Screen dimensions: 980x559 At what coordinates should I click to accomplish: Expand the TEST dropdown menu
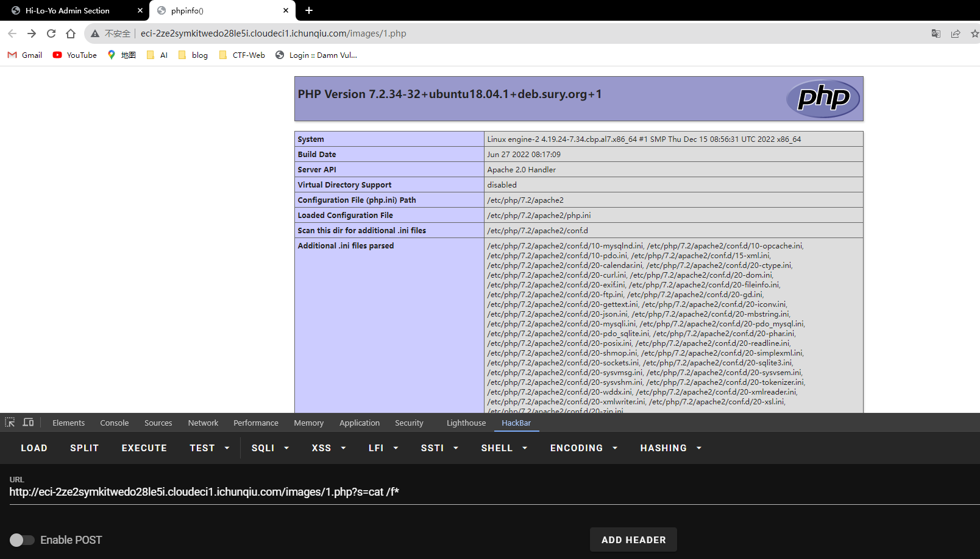pyautogui.click(x=210, y=448)
